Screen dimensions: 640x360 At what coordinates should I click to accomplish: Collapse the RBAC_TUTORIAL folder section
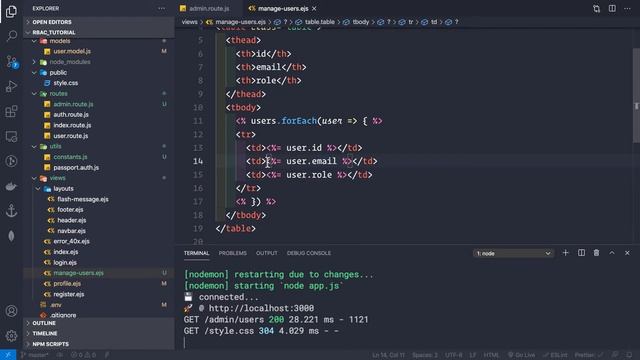click(99, 32)
